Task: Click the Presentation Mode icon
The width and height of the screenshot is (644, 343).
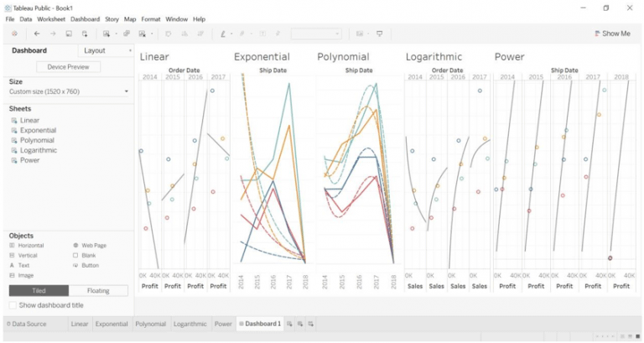Action: (380, 34)
